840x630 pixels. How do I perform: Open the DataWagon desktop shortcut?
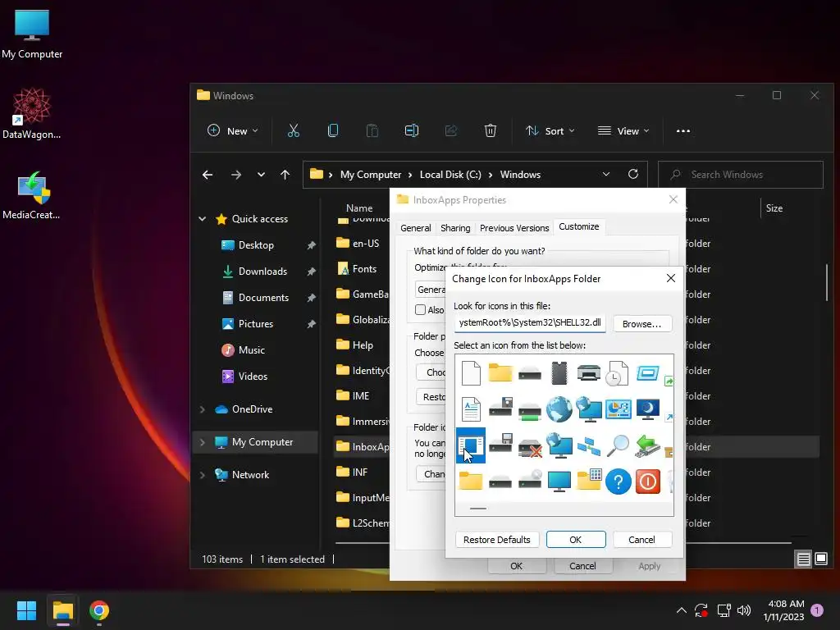32,113
